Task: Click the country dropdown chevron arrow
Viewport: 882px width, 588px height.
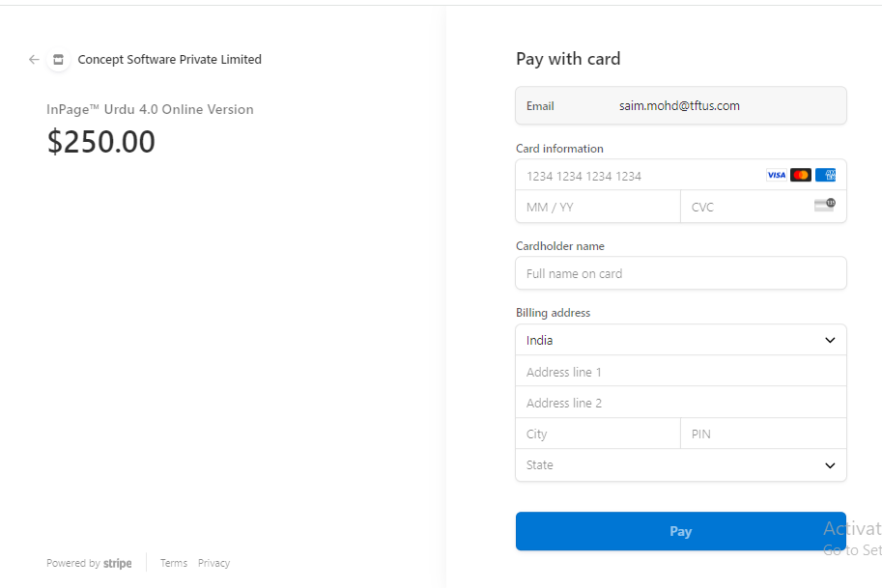Action: coord(830,340)
